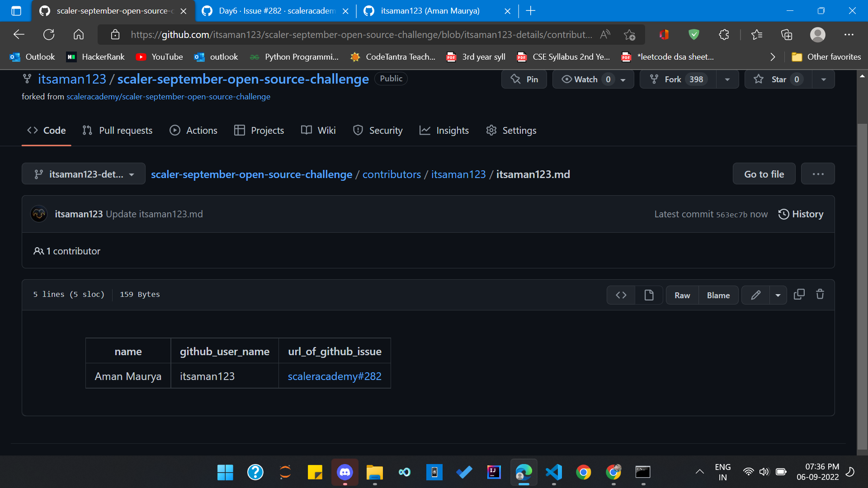Copy the raw file contents
The height and width of the screenshot is (488, 868).
pos(799,294)
